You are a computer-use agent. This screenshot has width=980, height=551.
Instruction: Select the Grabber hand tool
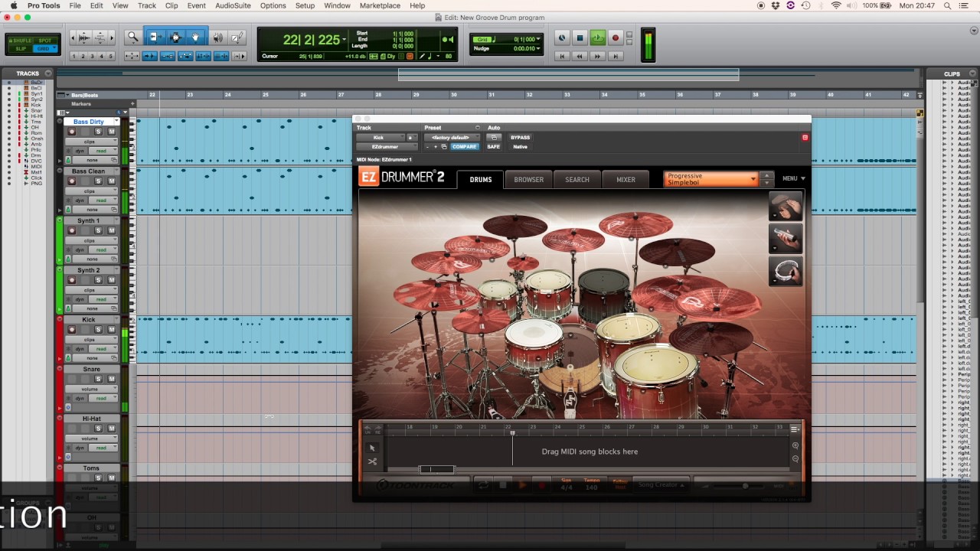(196, 37)
